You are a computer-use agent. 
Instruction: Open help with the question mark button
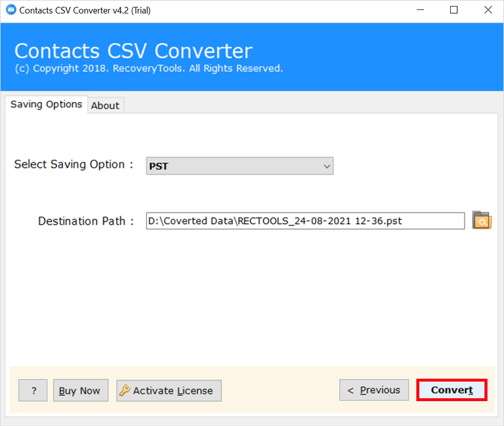pos(33,390)
